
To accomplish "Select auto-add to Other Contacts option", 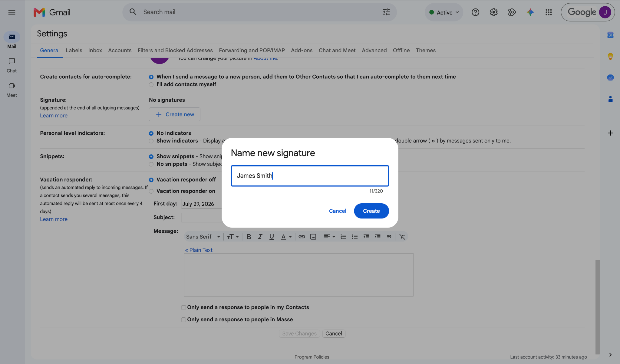I will pos(151,77).
